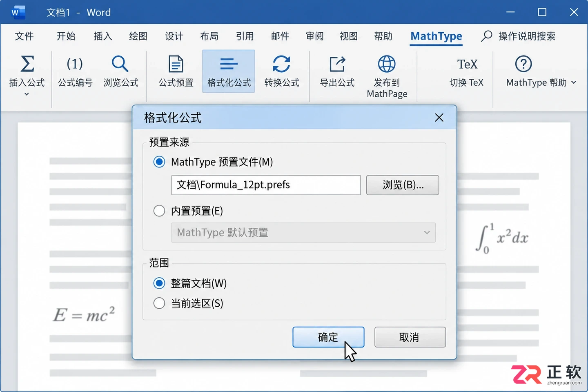This screenshot has height=392, width=588.
Task: Click the 转换公式 convert icon
Action: point(281,64)
